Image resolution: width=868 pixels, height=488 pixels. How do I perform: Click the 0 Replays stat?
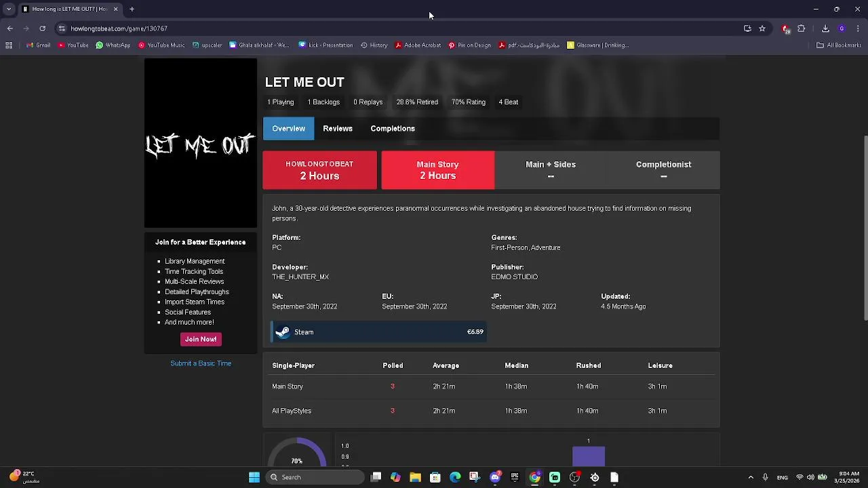pyautogui.click(x=368, y=102)
